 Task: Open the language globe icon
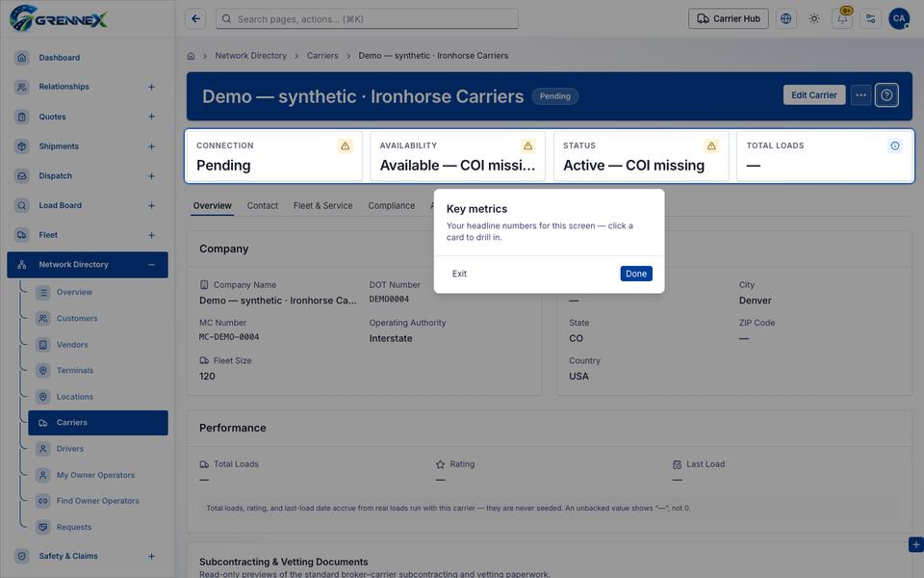click(785, 19)
